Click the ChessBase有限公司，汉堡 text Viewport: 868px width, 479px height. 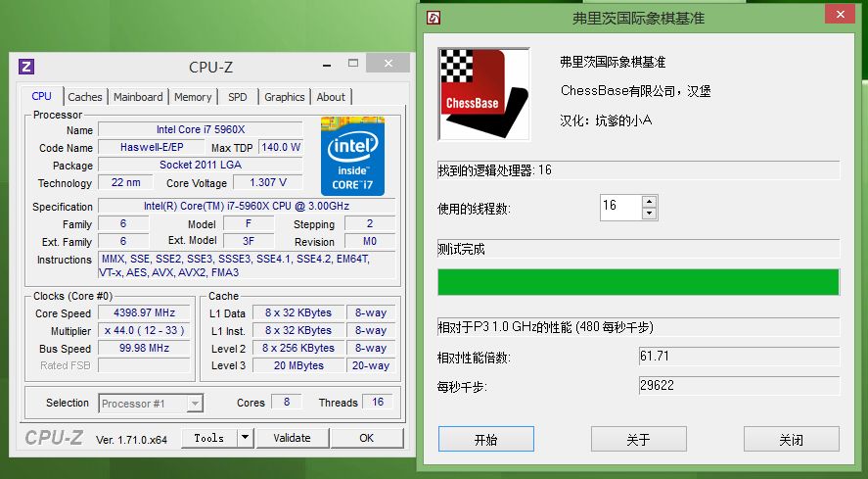pyautogui.click(x=635, y=90)
